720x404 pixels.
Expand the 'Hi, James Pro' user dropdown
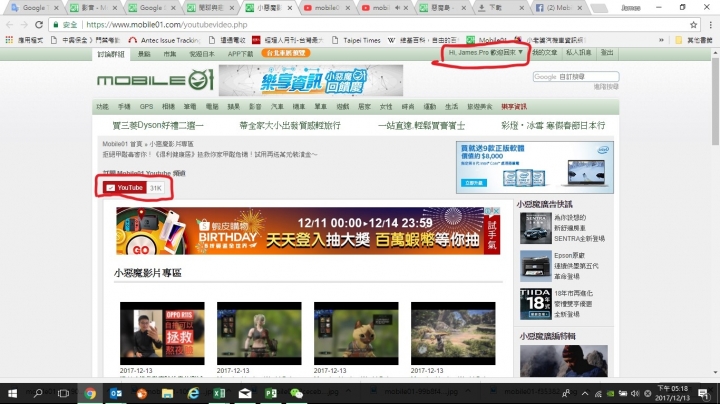[486, 53]
